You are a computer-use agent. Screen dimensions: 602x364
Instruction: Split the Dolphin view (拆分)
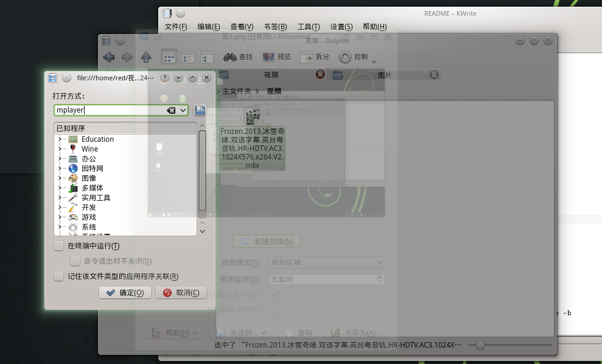pos(315,57)
